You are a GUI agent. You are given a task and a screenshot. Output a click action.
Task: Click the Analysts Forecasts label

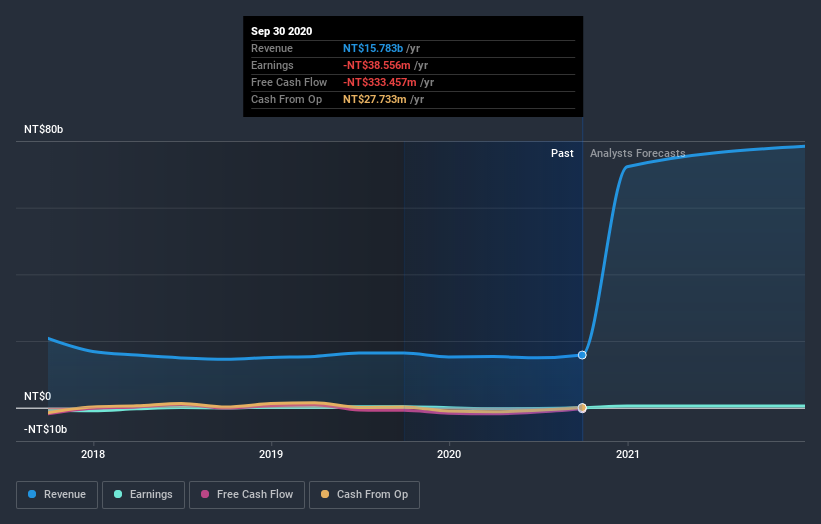tap(638, 153)
